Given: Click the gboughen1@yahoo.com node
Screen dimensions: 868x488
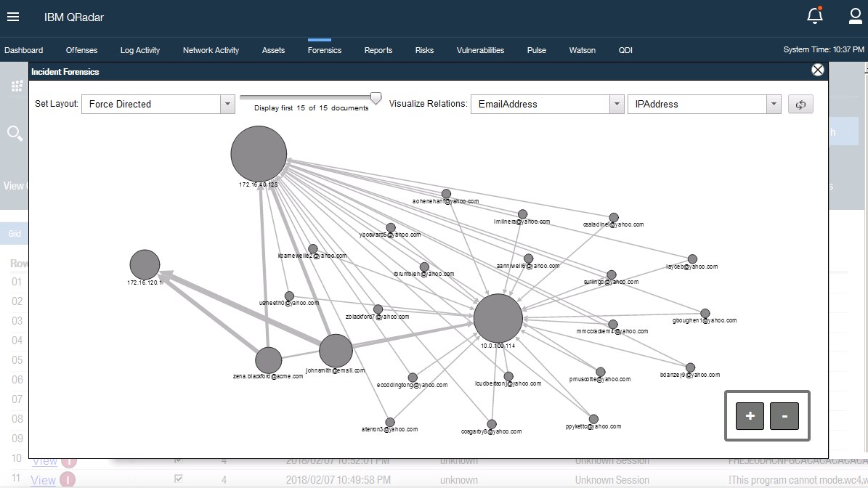Looking at the screenshot, I should pos(705,313).
